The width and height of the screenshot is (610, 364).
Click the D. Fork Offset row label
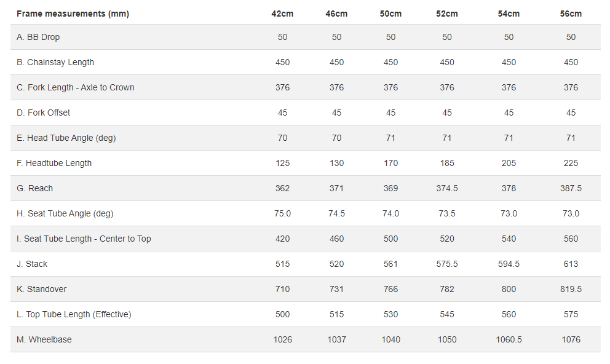click(44, 113)
